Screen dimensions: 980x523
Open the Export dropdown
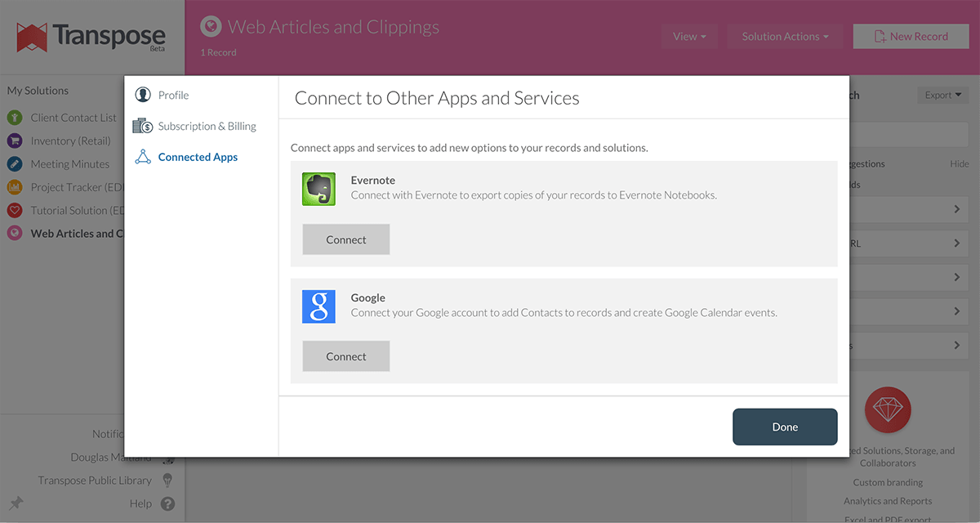tap(943, 95)
